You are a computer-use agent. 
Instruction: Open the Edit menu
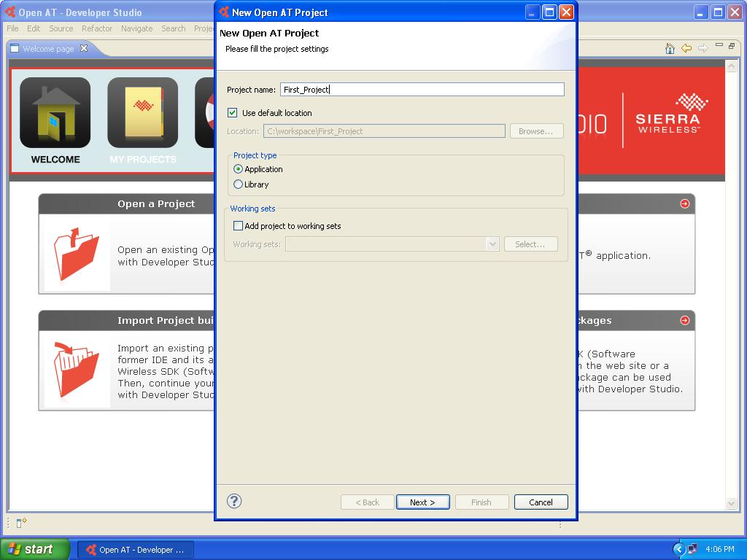click(34, 28)
